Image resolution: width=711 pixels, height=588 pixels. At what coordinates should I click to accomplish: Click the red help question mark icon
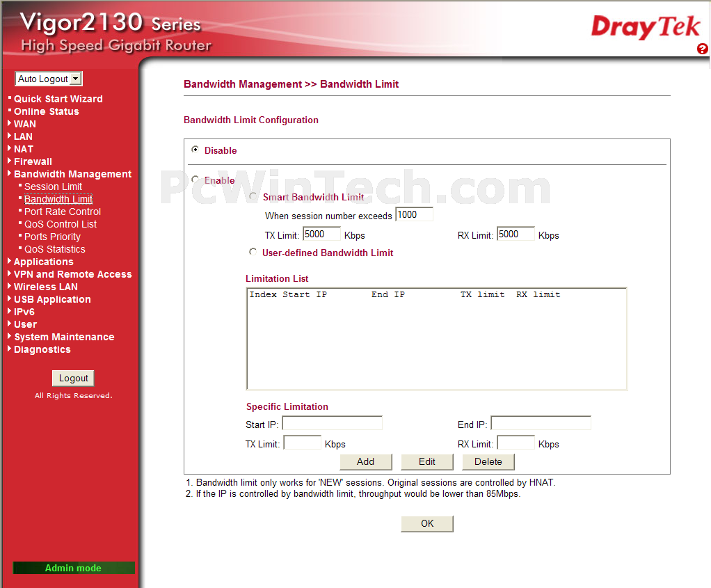click(x=703, y=49)
